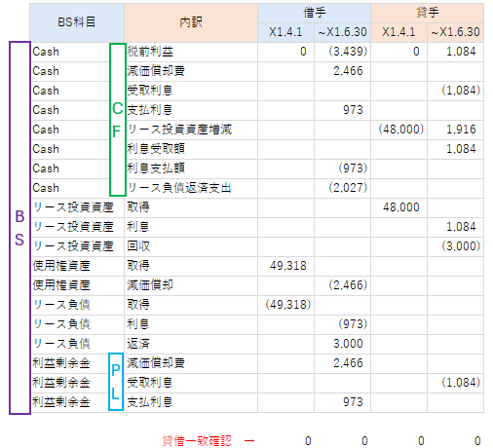
Task: Click 1,084 in the 税前利益 row
Action: [455, 52]
